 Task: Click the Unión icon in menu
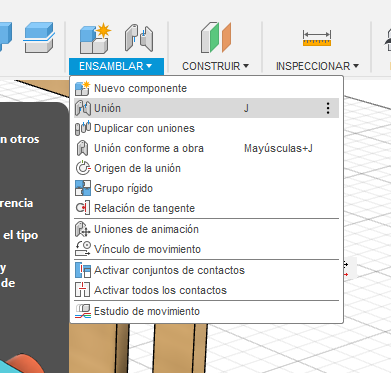pos(82,108)
